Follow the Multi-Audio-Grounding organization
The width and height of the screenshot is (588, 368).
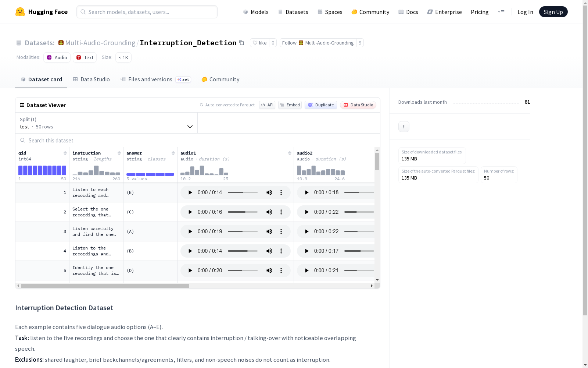click(318, 43)
